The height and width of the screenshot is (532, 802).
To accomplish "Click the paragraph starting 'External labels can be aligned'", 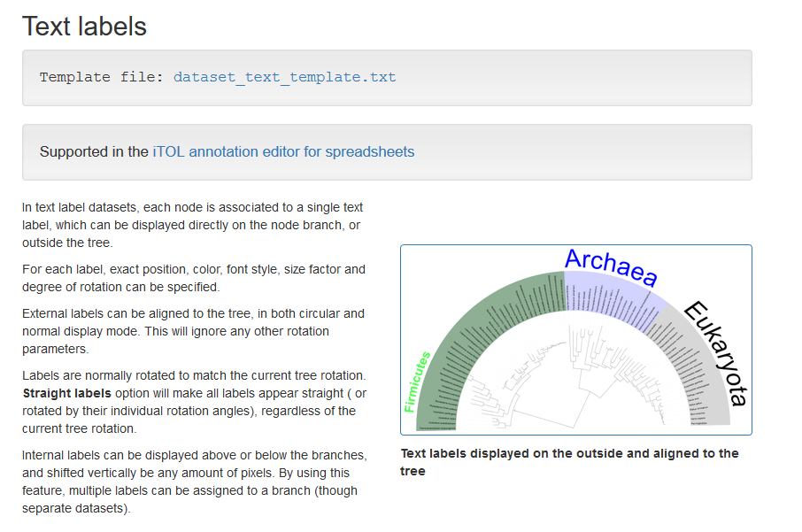I will [193, 331].
